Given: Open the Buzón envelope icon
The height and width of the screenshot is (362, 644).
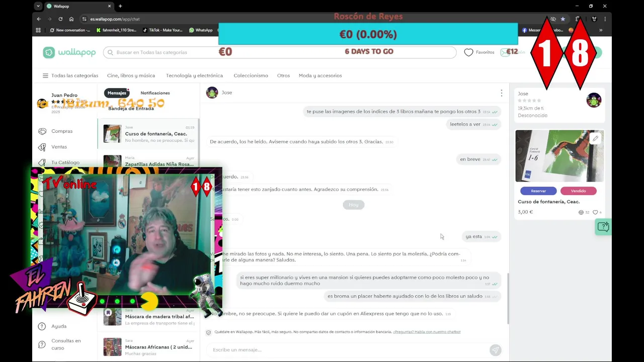Looking at the screenshot, I should pos(505,52).
